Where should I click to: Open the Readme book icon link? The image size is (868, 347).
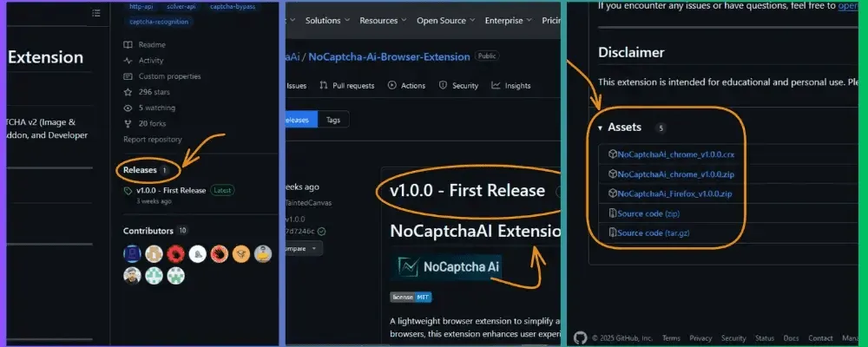pos(128,45)
